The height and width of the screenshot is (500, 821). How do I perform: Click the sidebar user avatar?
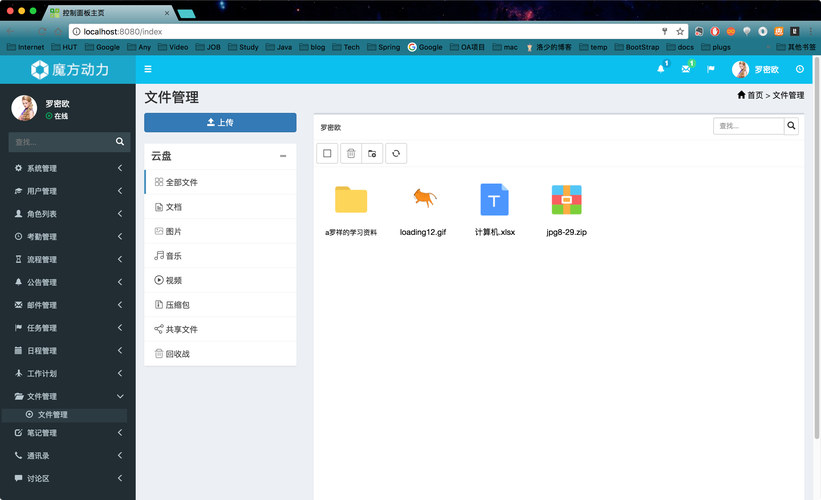click(25, 108)
